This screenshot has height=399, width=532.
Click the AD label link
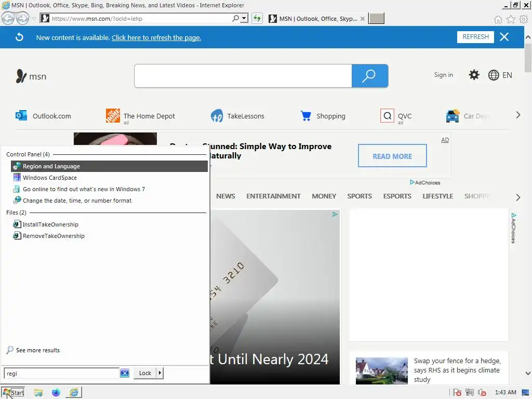(x=445, y=140)
